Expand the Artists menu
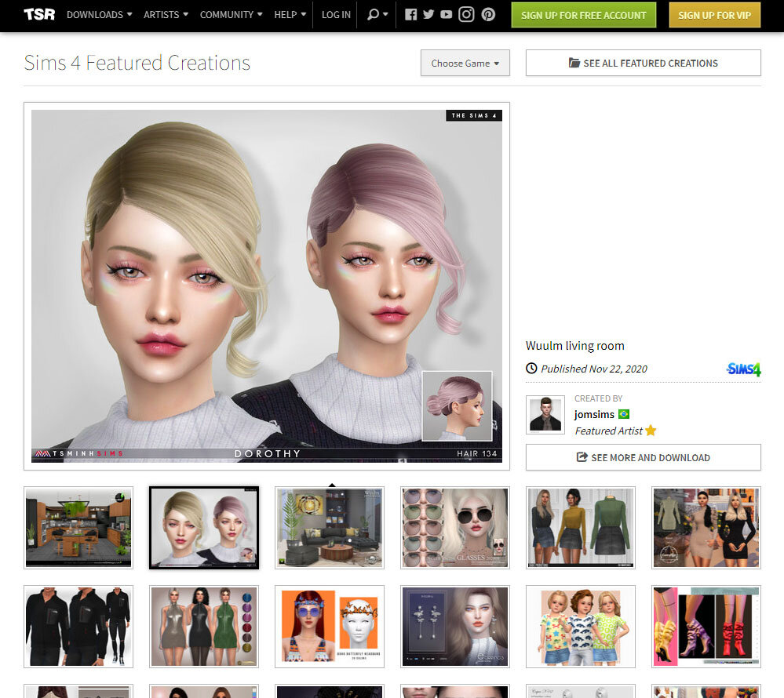Image resolution: width=784 pixels, height=698 pixels. coord(166,14)
